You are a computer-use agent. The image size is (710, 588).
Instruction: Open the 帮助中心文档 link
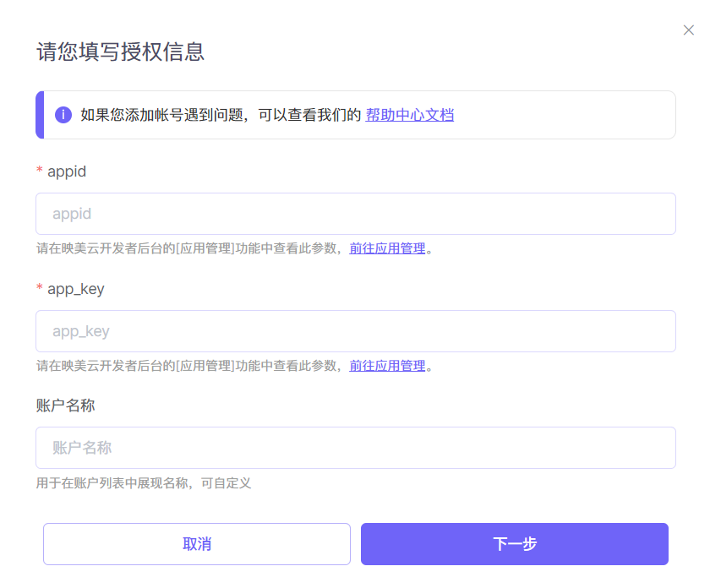coord(409,115)
